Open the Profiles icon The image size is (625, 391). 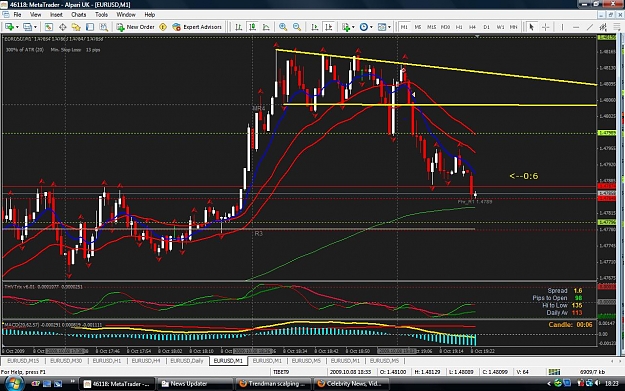click(27, 27)
